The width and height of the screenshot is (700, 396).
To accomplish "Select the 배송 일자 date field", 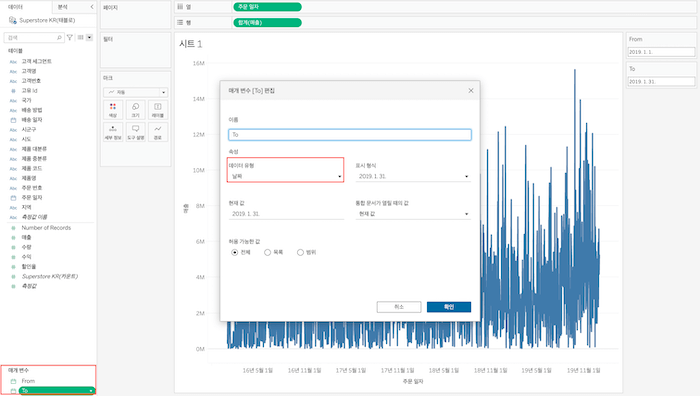I will (x=32, y=120).
